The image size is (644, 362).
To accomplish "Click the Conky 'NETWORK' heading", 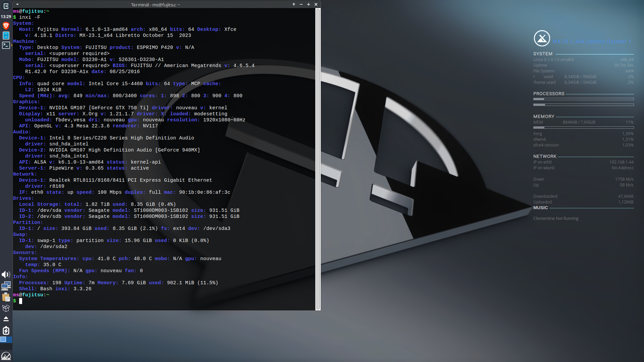I will [545, 156].
